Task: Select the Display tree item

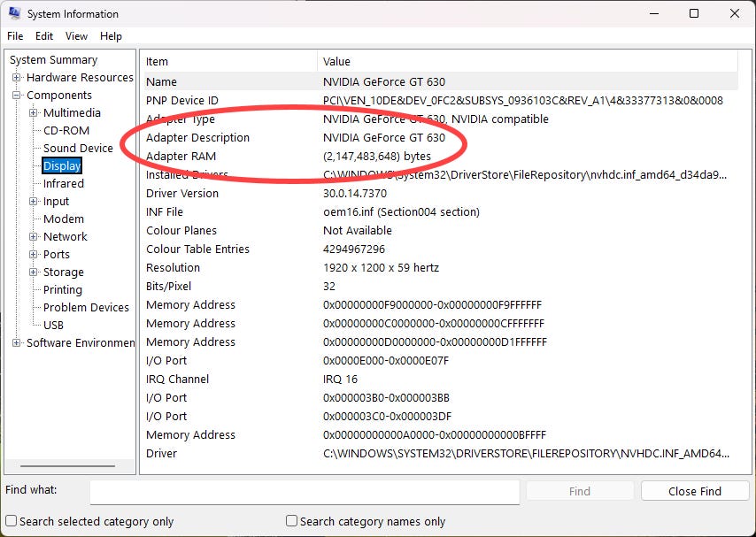Action: click(x=62, y=165)
